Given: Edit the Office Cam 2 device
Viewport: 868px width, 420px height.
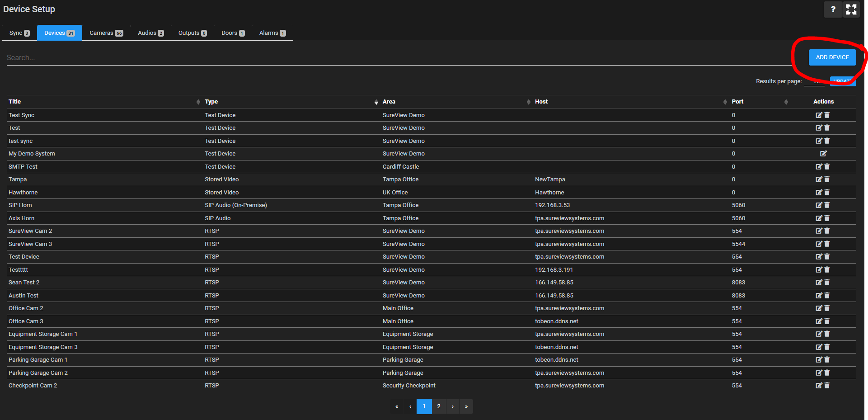Looking at the screenshot, I should point(819,308).
